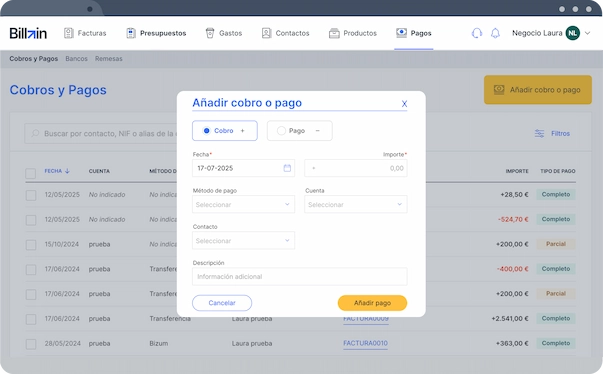The image size is (603, 374).
Task: Click the NL user avatar
Action: pos(573,33)
